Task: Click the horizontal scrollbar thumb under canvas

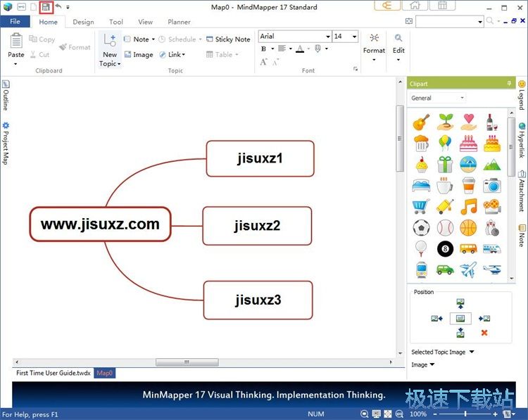Action: point(187,362)
